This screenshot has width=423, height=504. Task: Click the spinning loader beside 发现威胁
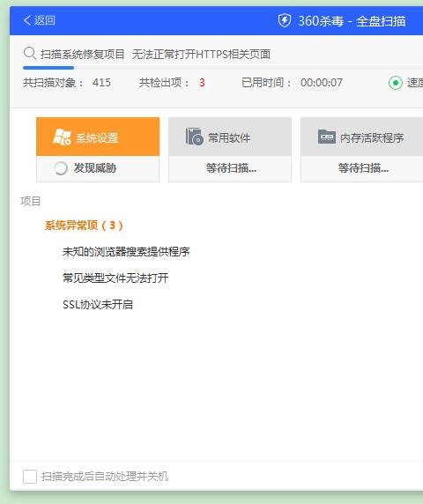click(x=61, y=168)
